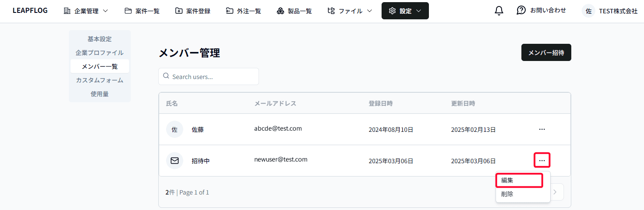Viewport: 644px width, 210px height.
Task: Click the mail icon for invited member
Action: click(174, 161)
